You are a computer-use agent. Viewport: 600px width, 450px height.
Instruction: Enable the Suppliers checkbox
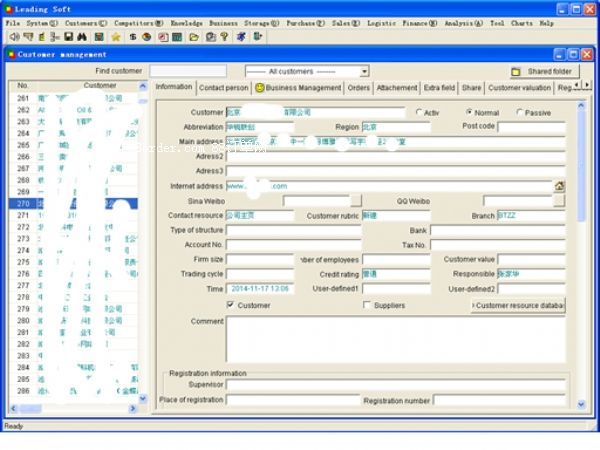click(x=367, y=305)
